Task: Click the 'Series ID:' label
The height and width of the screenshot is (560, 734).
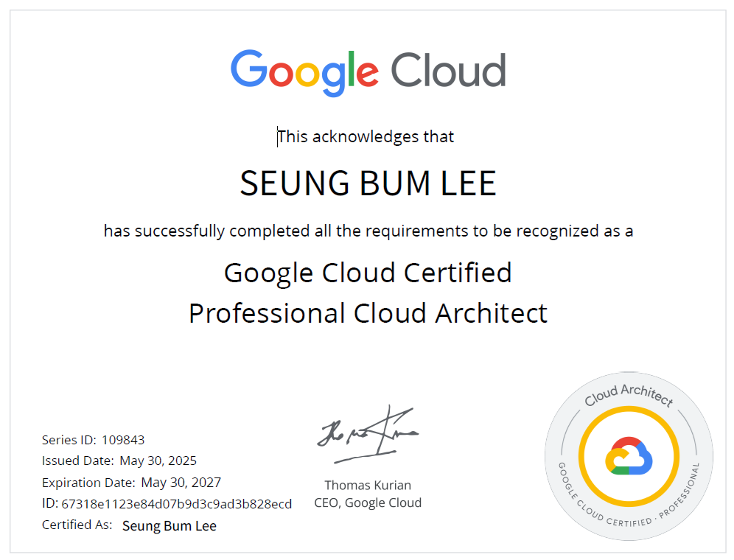Action: 69,440
